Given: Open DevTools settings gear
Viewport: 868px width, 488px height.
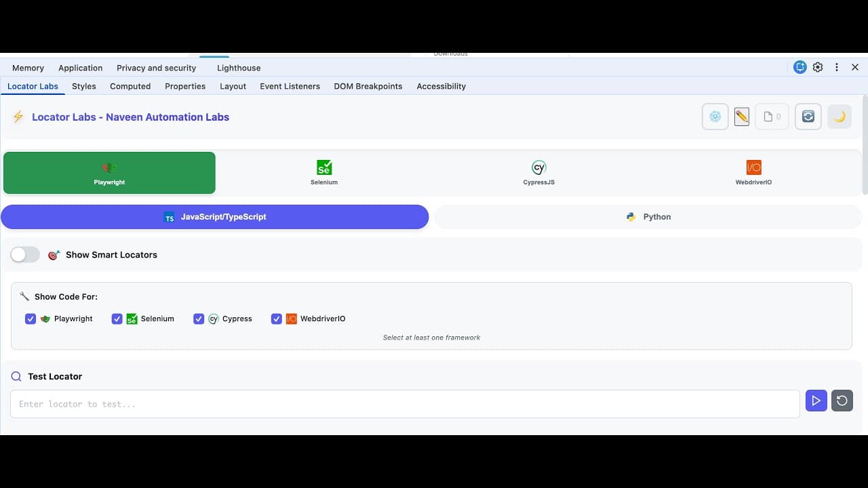Looking at the screenshot, I should pyautogui.click(x=818, y=67).
